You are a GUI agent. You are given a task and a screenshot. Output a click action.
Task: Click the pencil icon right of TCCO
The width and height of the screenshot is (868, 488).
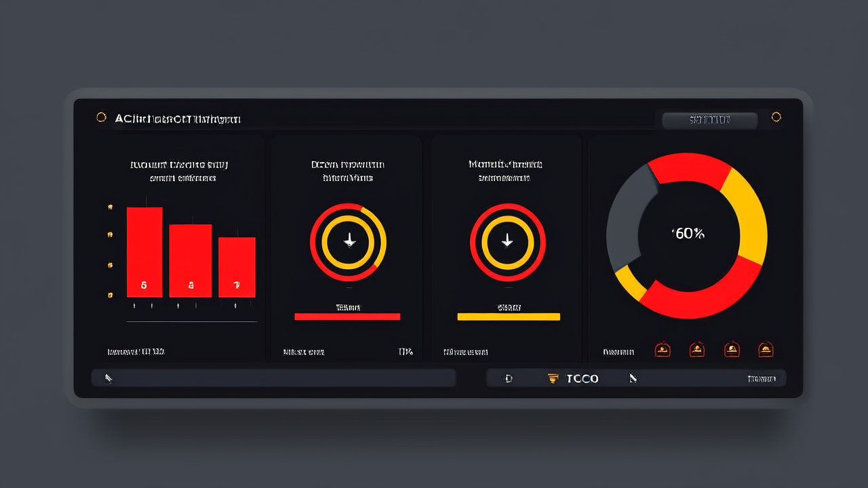[633, 378]
